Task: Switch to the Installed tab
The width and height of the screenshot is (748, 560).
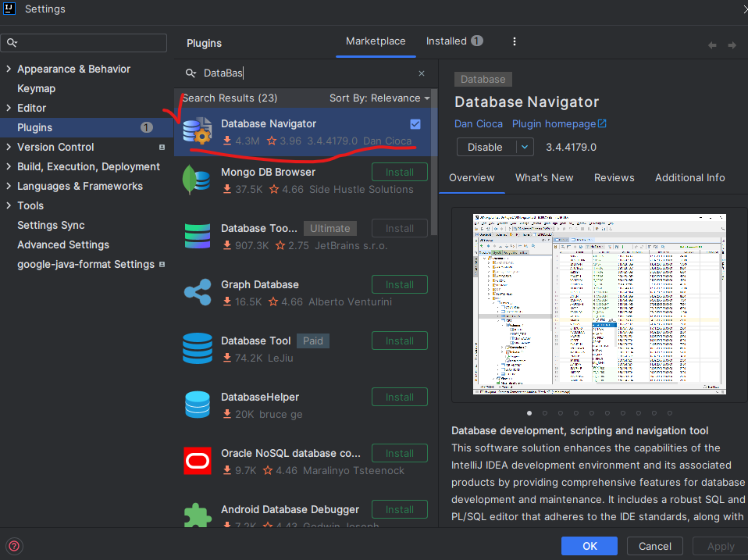Action: (447, 41)
